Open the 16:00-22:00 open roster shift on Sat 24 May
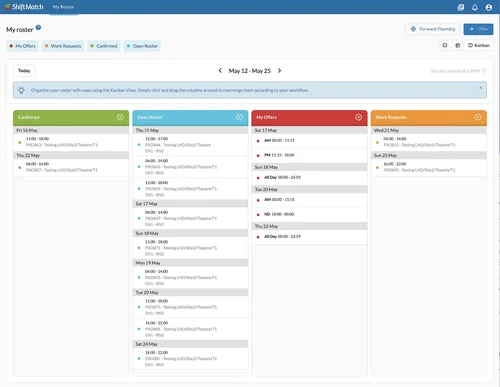Viewport: 500px width, 387px height. [x=190, y=359]
